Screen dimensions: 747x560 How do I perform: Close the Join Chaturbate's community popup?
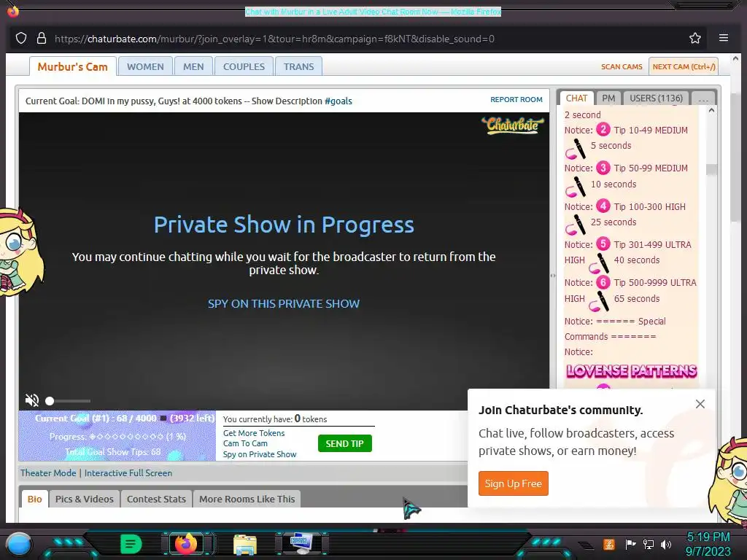coord(700,404)
